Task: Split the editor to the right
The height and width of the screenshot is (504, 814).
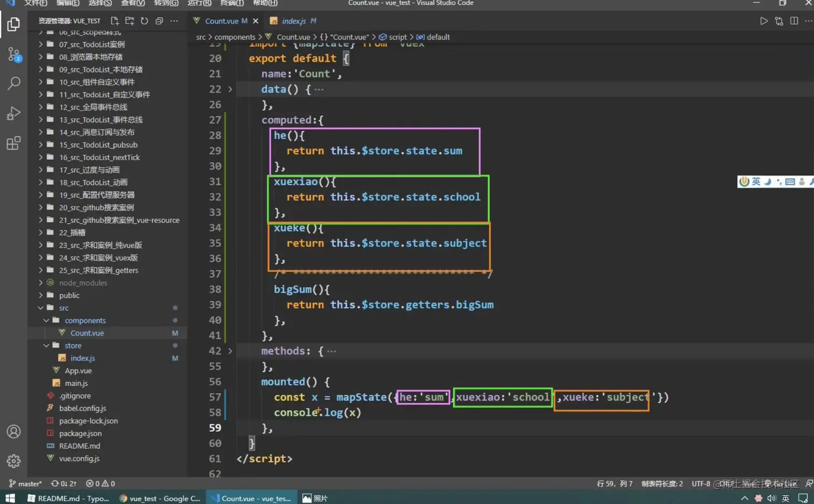Action: pos(794,21)
